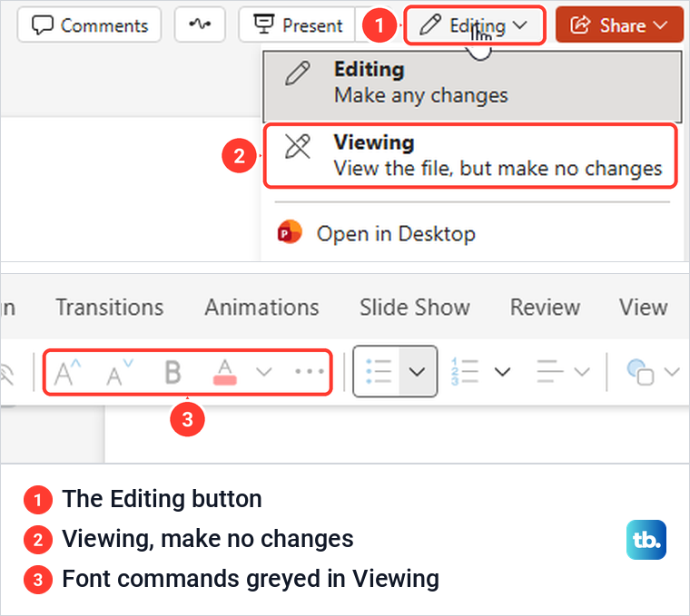Screen dimensions: 690x616
Task: Open the View ribbon tab
Action: click(644, 308)
